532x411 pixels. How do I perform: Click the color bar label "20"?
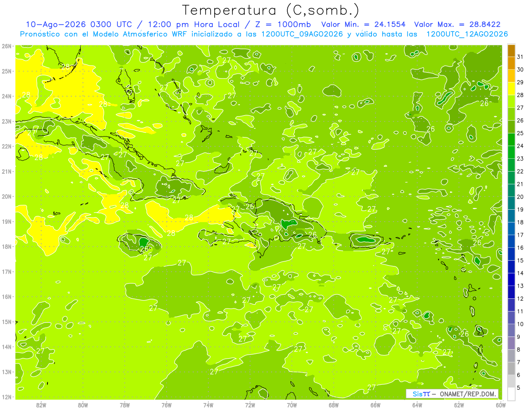tap(520, 197)
